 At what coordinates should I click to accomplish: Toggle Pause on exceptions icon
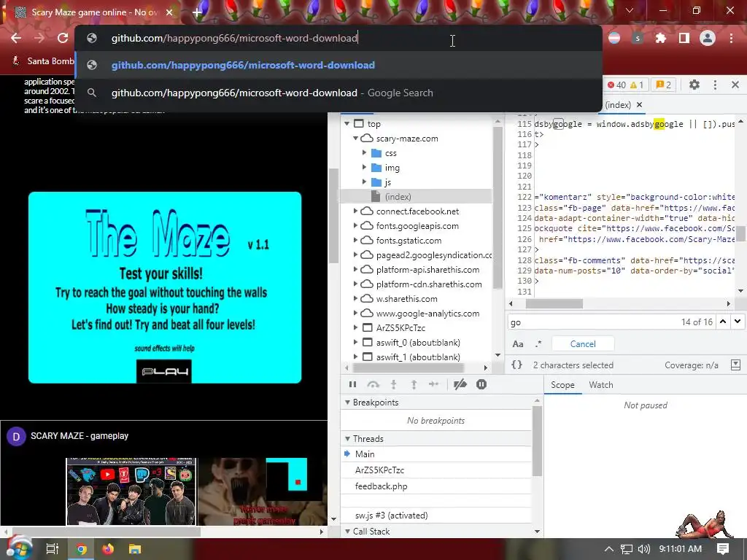(x=481, y=385)
